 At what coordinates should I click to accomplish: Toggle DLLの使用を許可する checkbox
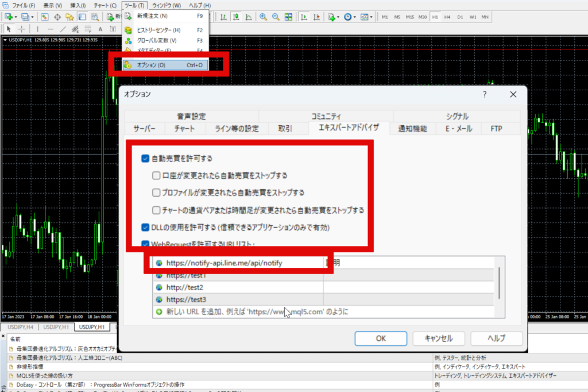pyautogui.click(x=145, y=227)
